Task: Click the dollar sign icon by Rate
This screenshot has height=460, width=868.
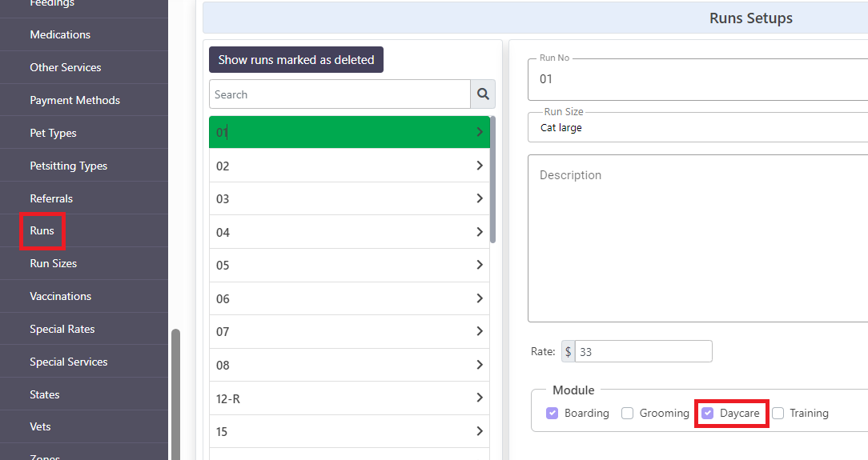Action: point(568,352)
